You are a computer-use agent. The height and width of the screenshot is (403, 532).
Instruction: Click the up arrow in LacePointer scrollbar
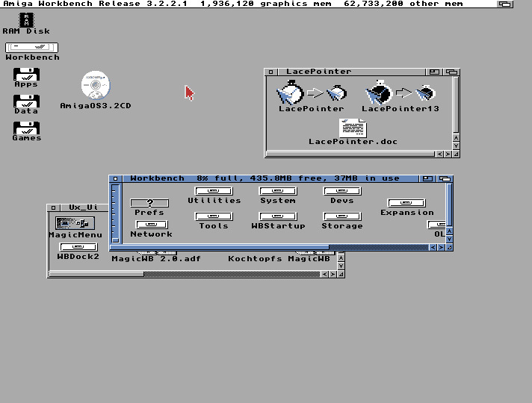pyautogui.click(x=456, y=138)
